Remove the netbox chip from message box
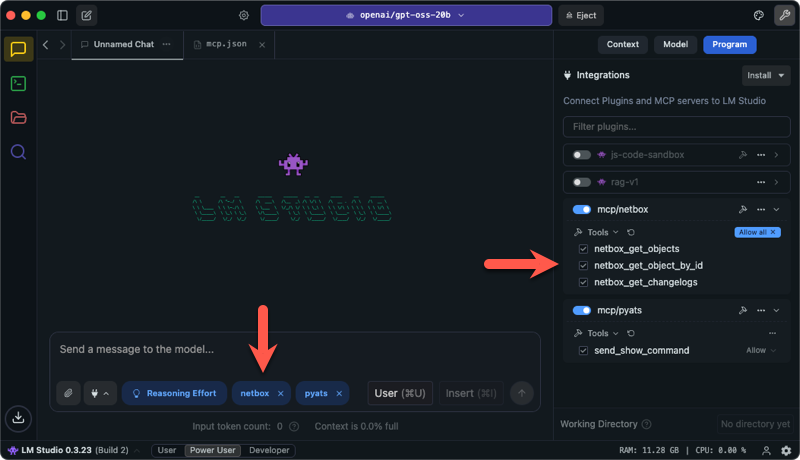Screen dimensions: 800x460 281,393
